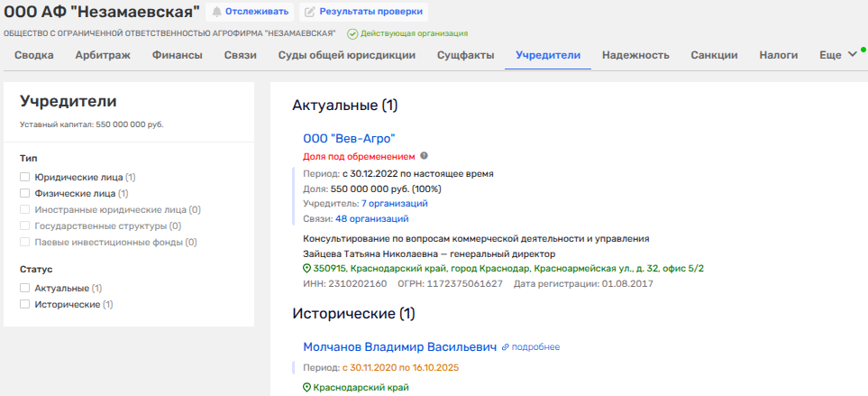The image size is (868, 396).
Task: Open Результаты проверки button
Action: tap(364, 12)
